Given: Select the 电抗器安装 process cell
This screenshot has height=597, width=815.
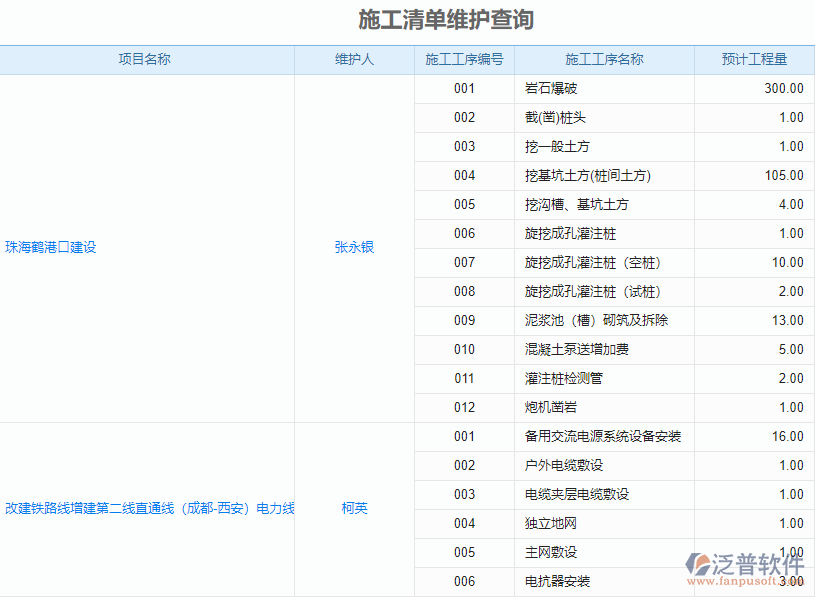Looking at the screenshot, I should pyautogui.click(x=556, y=581).
